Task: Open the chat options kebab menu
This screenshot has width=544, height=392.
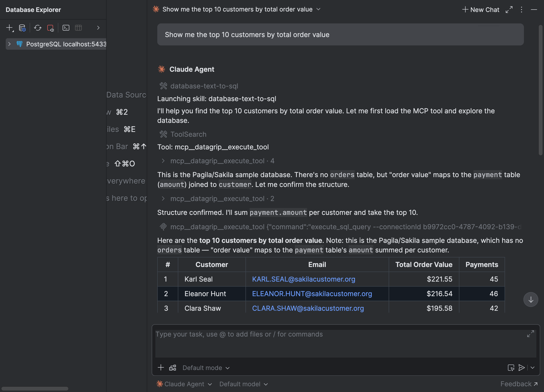Action: pos(522,10)
